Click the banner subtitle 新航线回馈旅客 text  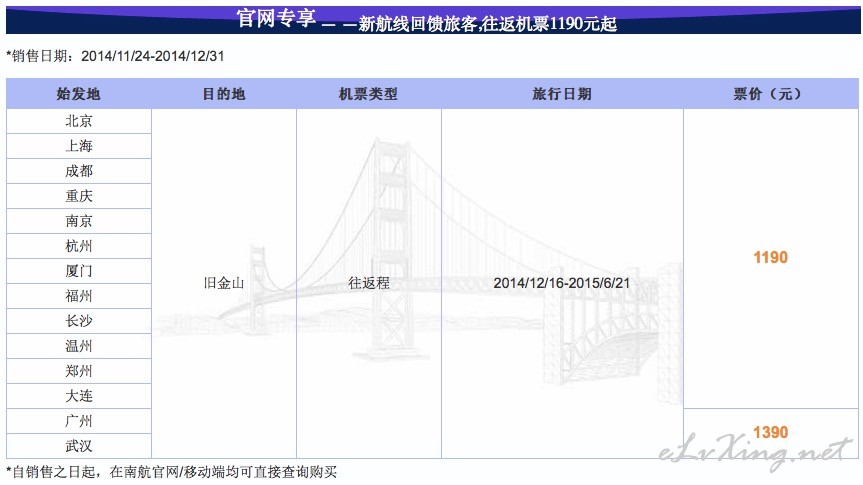tap(417, 24)
